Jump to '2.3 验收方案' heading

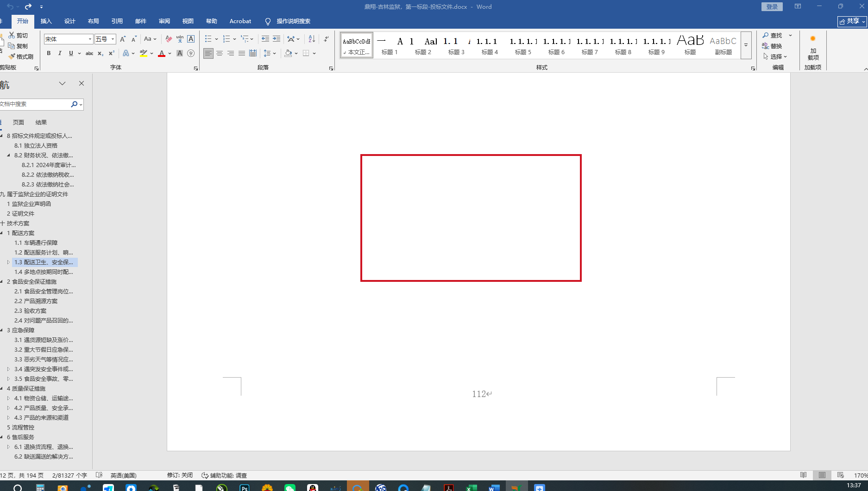point(31,311)
